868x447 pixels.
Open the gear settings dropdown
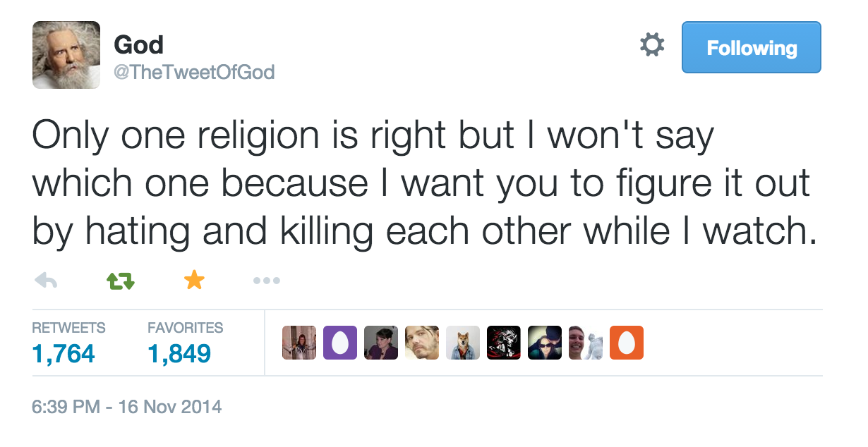[x=651, y=47]
